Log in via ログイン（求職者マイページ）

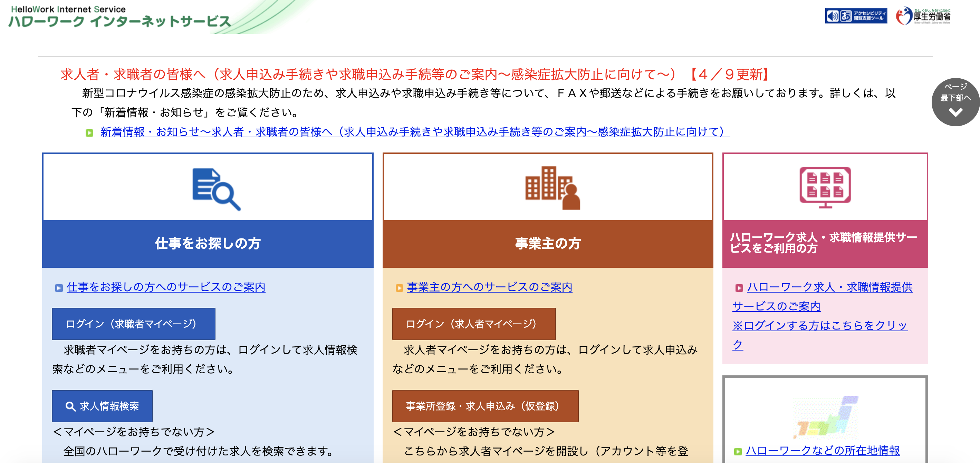click(134, 324)
